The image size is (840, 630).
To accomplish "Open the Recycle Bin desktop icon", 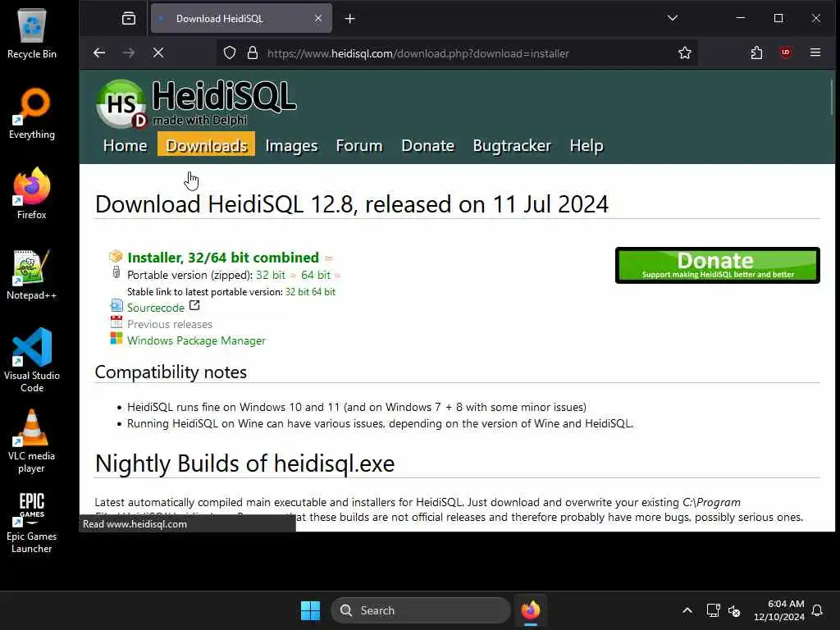I will tap(32, 33).
